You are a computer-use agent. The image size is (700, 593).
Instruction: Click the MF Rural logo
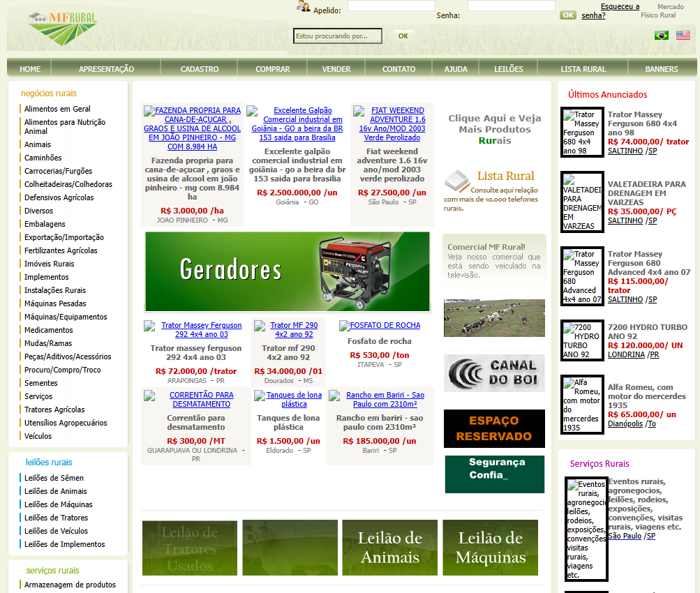click(63, 29)
